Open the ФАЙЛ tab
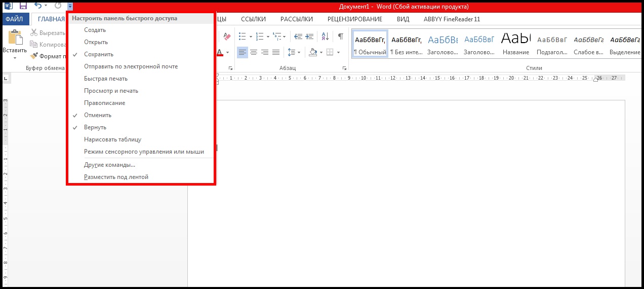 [x=15, y=19]
